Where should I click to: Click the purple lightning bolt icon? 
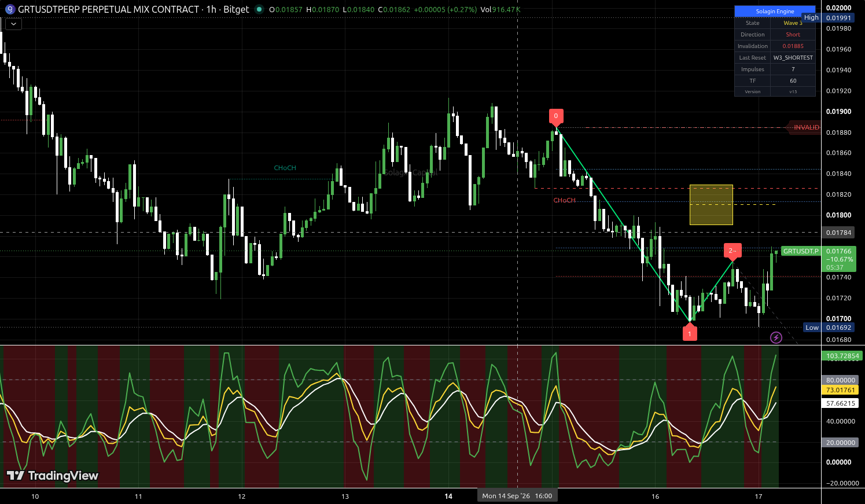(x=776, y=337)
